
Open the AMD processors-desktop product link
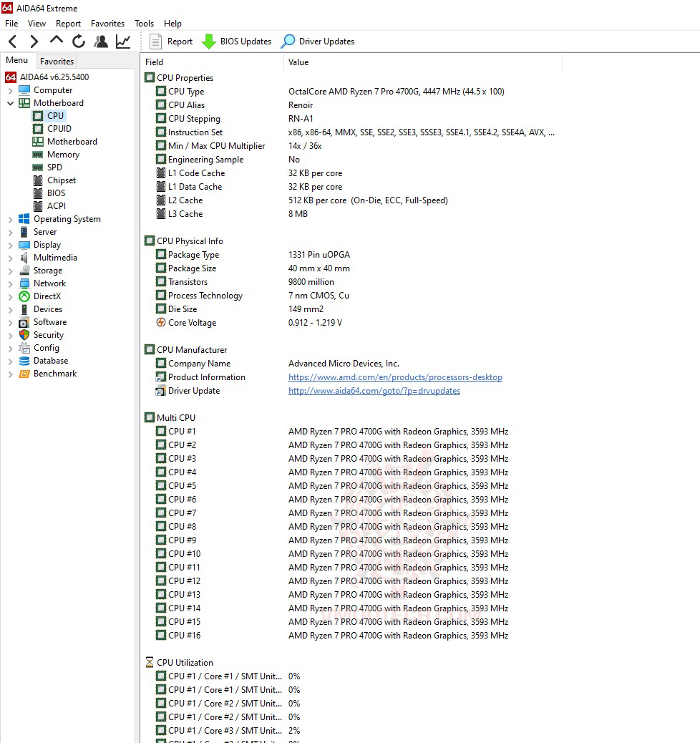395,377
